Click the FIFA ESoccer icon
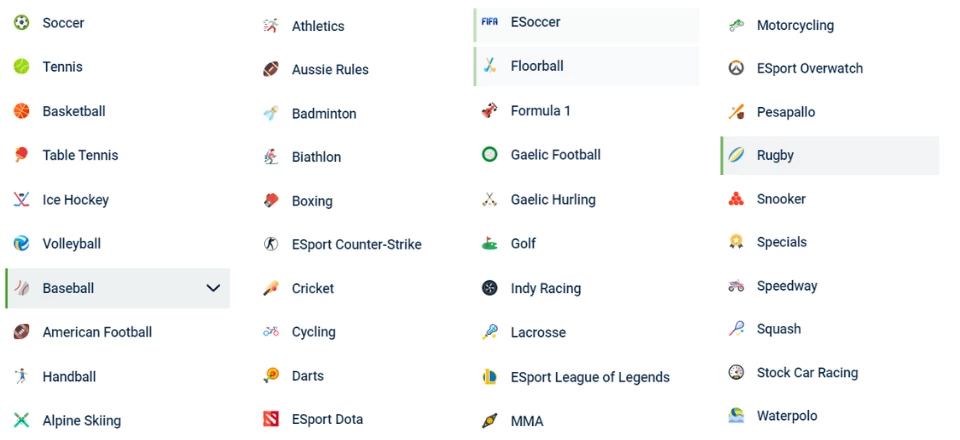Image resolution: width=960 pixels, height=440 pixels. [x=489, y=21]
